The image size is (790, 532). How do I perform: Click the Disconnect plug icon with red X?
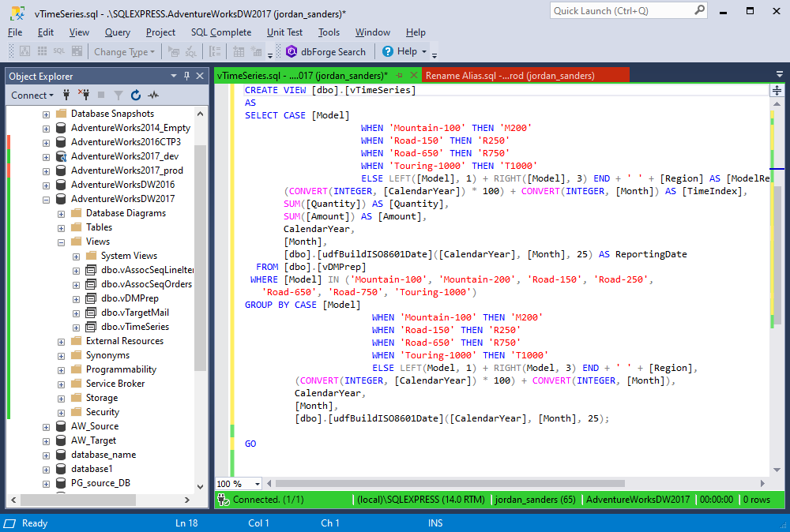pos(84,96)
